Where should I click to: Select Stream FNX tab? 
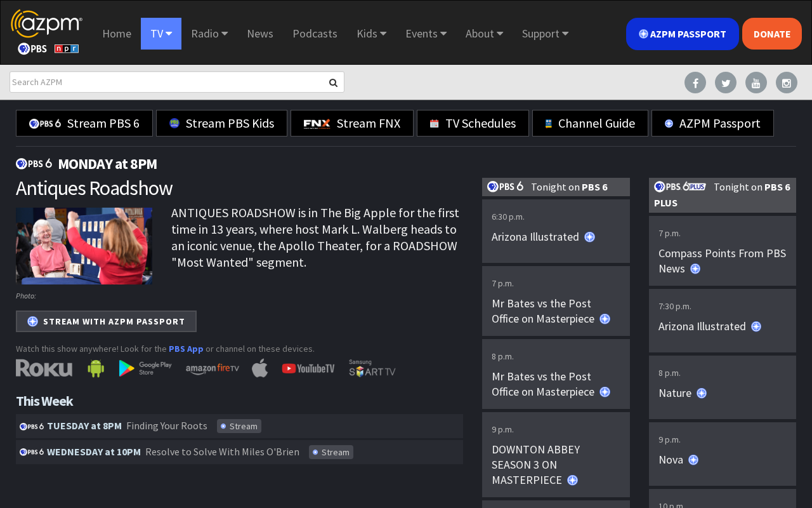pos(352,123)
